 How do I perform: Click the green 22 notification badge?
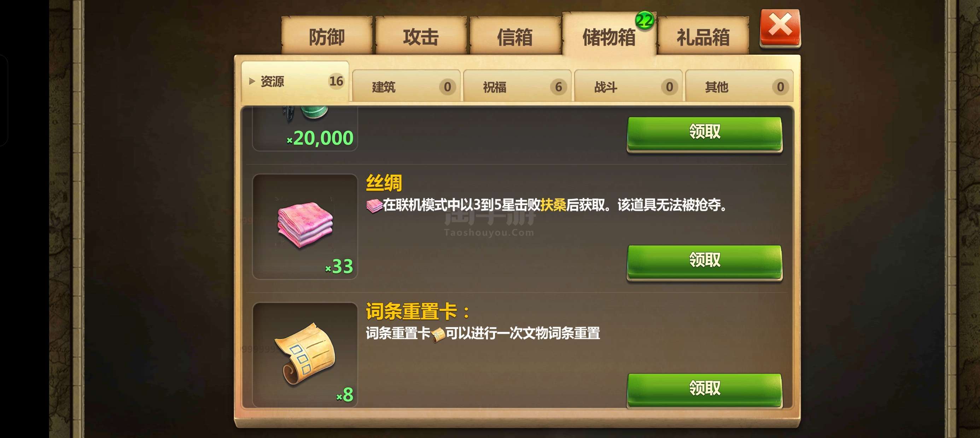(x=644, y=20)
